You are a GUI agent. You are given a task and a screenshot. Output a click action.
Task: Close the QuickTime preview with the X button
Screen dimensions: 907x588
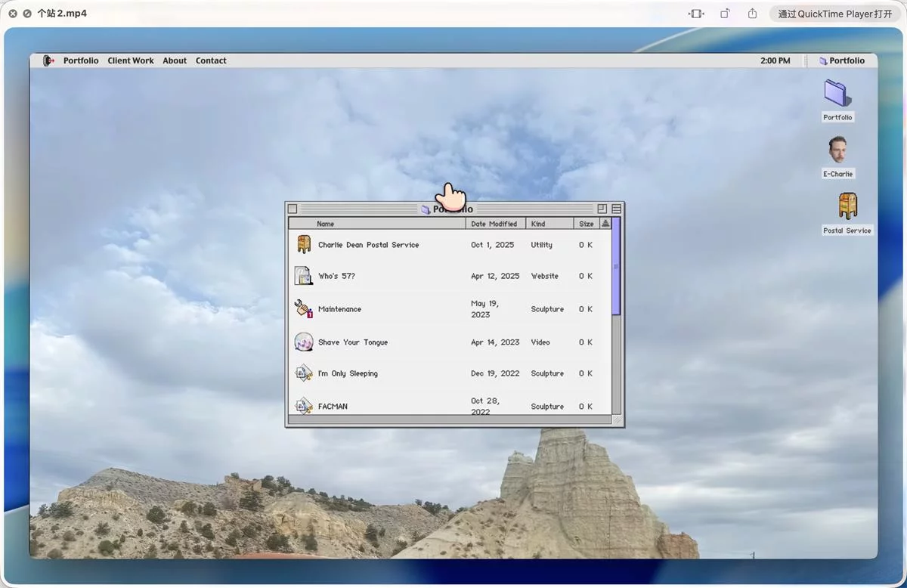(x=13, y=14)
